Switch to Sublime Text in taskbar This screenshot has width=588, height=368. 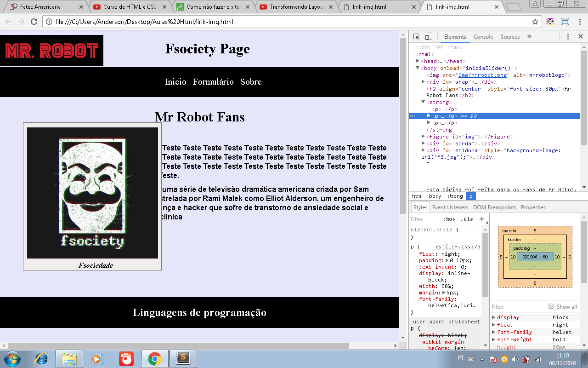[x=183, y=358]
